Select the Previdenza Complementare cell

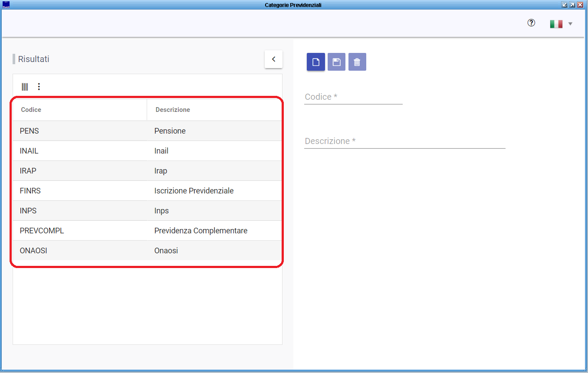(214, 231)
